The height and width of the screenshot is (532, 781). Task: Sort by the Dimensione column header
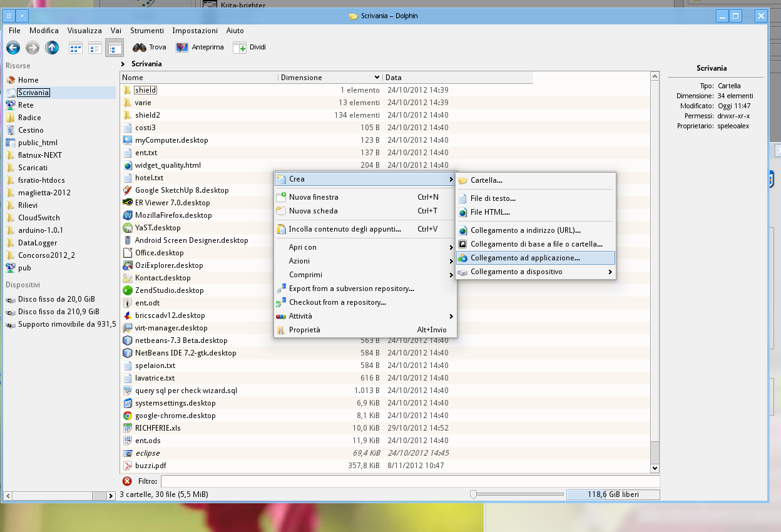(330, 78)
